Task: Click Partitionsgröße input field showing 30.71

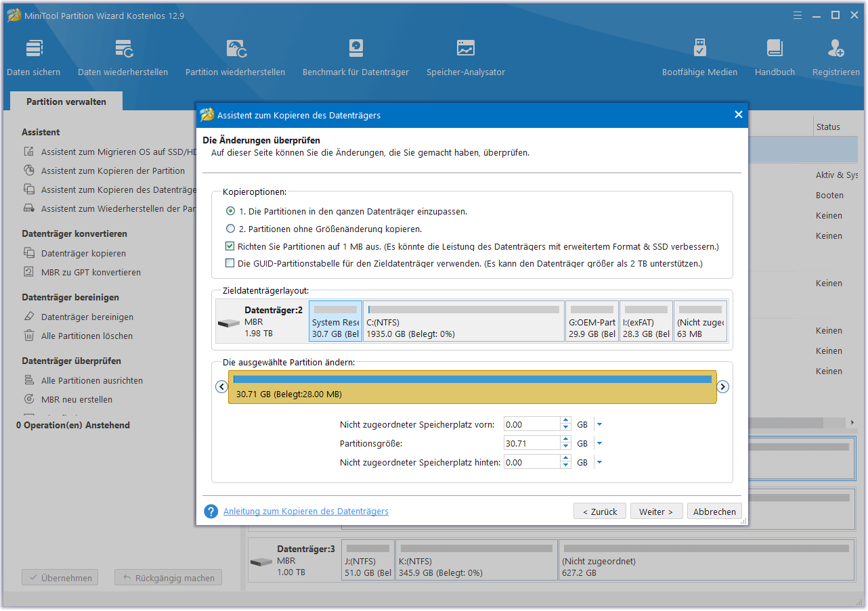Action: coord(533,444)
